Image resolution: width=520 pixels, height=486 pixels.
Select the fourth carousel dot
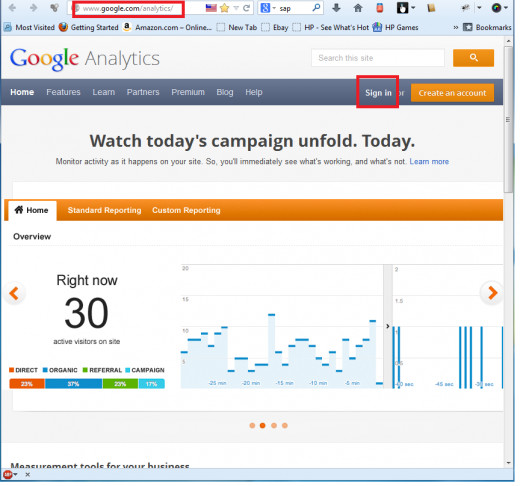(285, 425)
